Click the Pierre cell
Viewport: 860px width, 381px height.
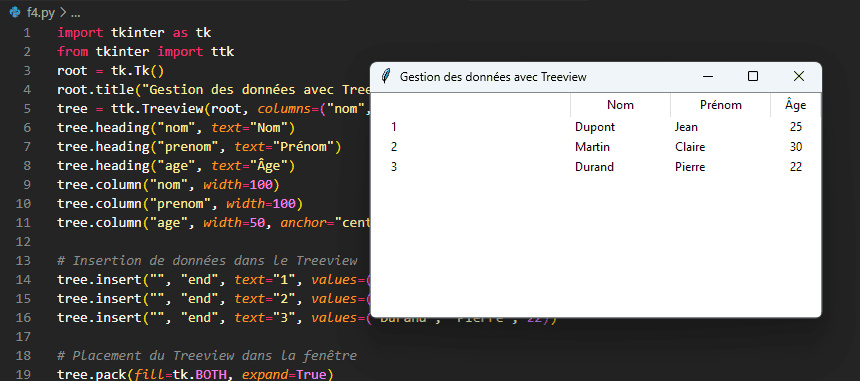690,167
